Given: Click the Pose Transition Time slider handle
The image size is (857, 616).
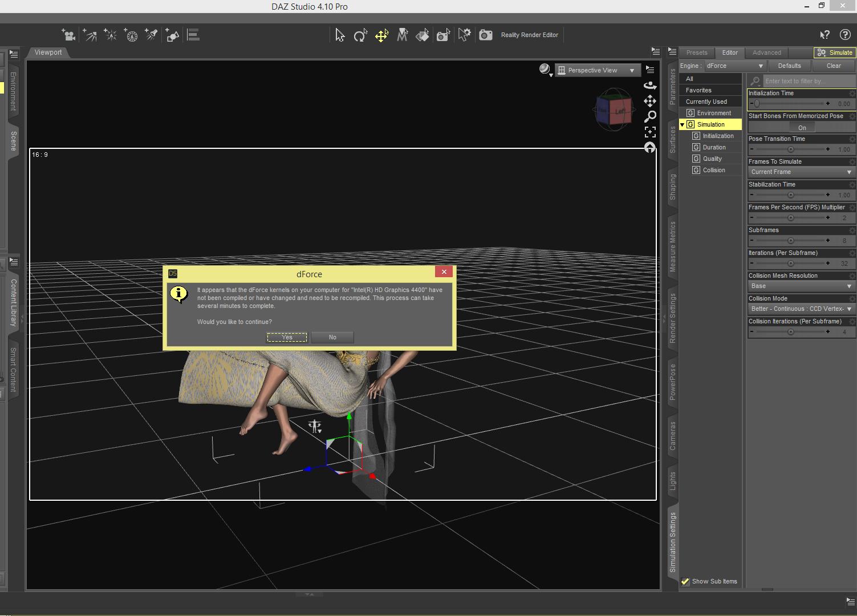Looking at the screenshot, I should coord(790,149).
